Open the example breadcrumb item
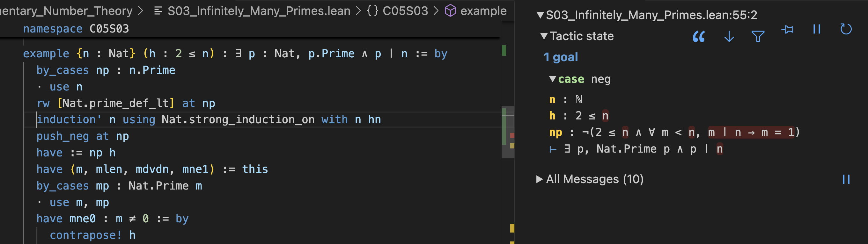Screen dimensions: 868x244 click(483, 11)
